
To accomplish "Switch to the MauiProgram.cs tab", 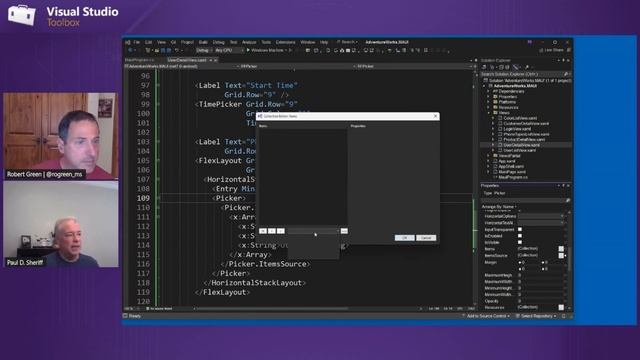I will tap(140, 60).
